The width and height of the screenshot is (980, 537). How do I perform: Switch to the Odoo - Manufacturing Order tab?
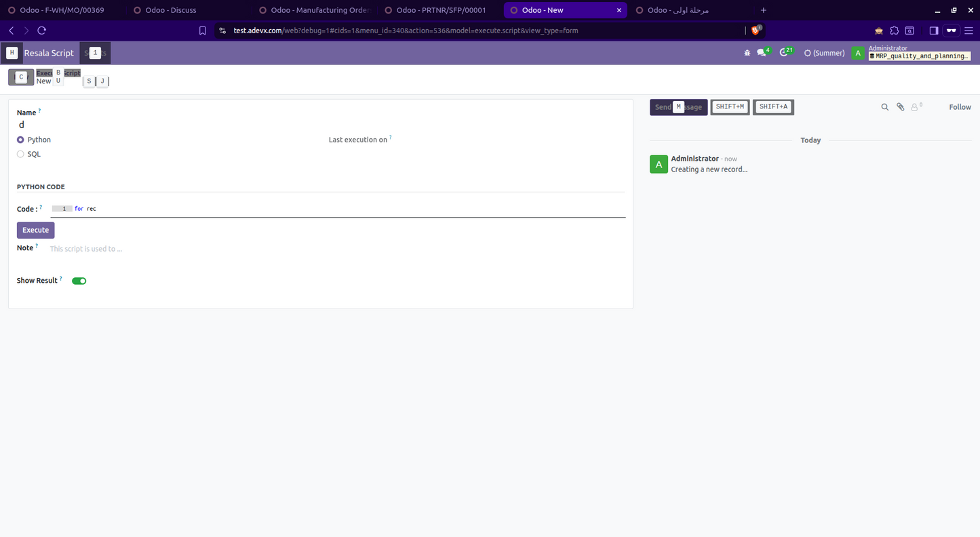click(315, 10)
